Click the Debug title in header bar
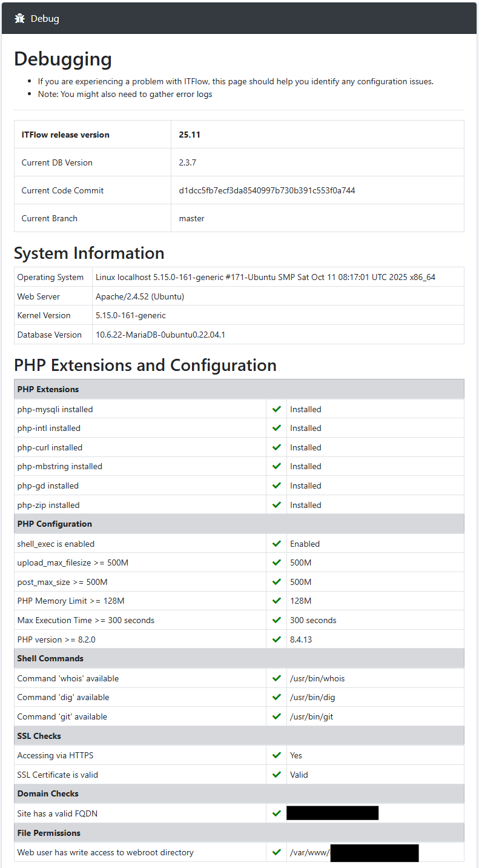Viewport: 479px width, 868px height. (x=45, y=19)
